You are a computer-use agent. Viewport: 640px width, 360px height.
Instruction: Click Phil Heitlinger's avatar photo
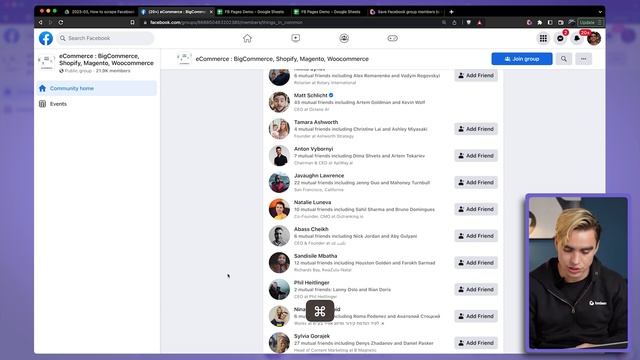tap(279, 289)
